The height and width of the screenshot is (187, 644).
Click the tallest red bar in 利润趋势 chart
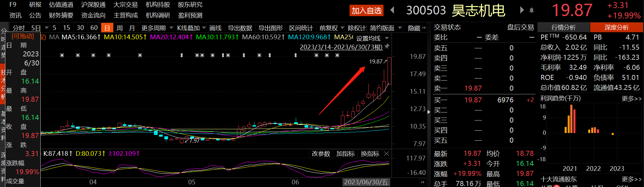[571, 119]
